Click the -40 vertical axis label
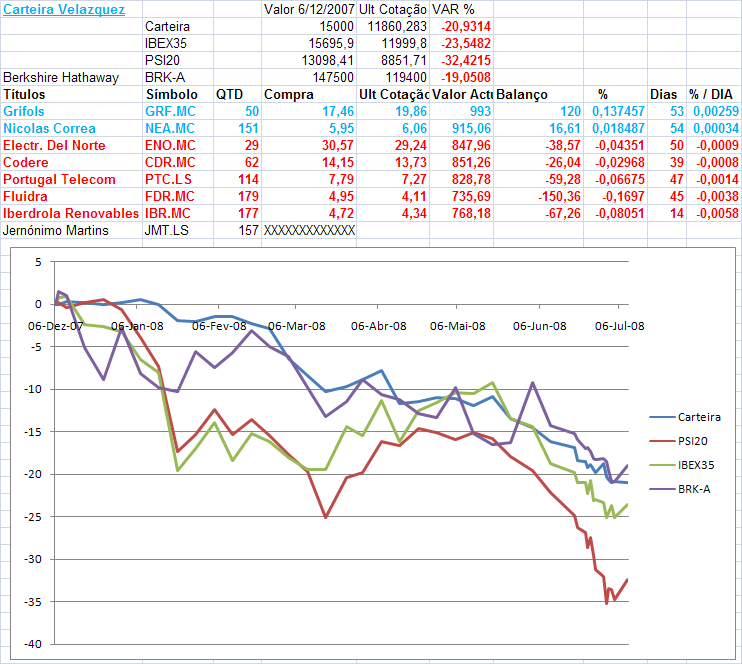This screenshot has width=742, height=664. [x=33, y=644]
